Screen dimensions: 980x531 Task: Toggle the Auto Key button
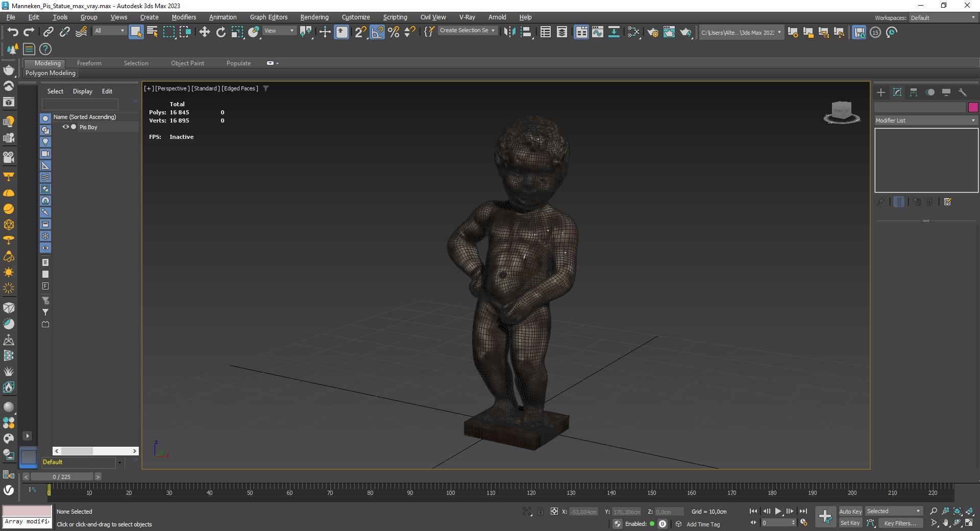[850, 511]
